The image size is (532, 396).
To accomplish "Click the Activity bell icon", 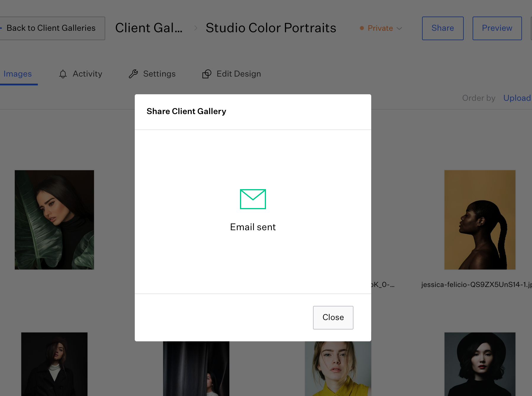I will [63, 74].
